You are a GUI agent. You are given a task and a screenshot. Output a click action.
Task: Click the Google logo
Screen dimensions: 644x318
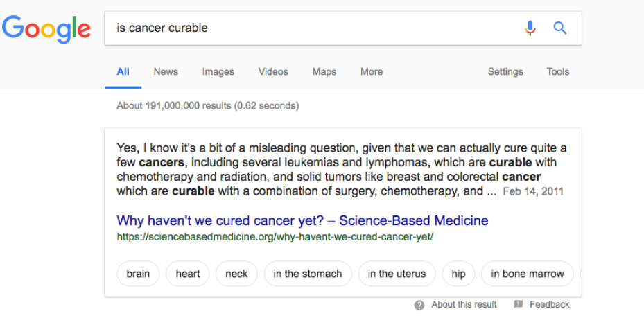tap(46, 29)
